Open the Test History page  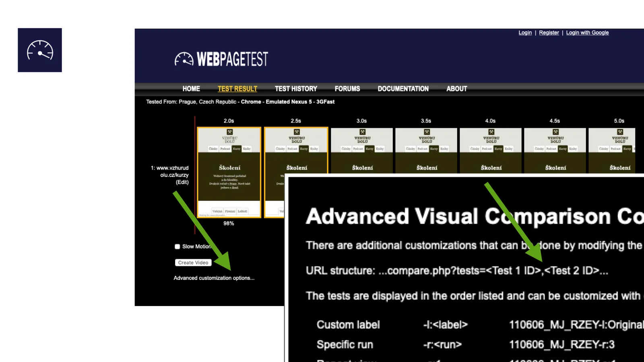click(x=296, y=89)
